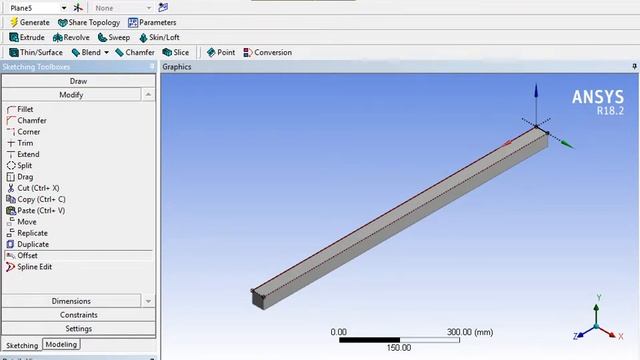Image resolution: width=640 pixels, height=360 pixels.
Task: Open the Dimensions toolbox section
Action: [x=71, y=301]
